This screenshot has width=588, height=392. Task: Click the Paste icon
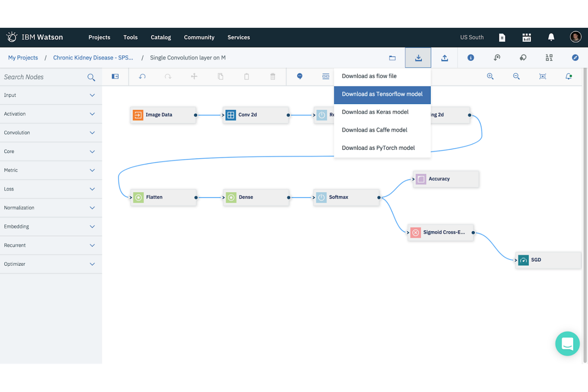[x=247, y=76]
